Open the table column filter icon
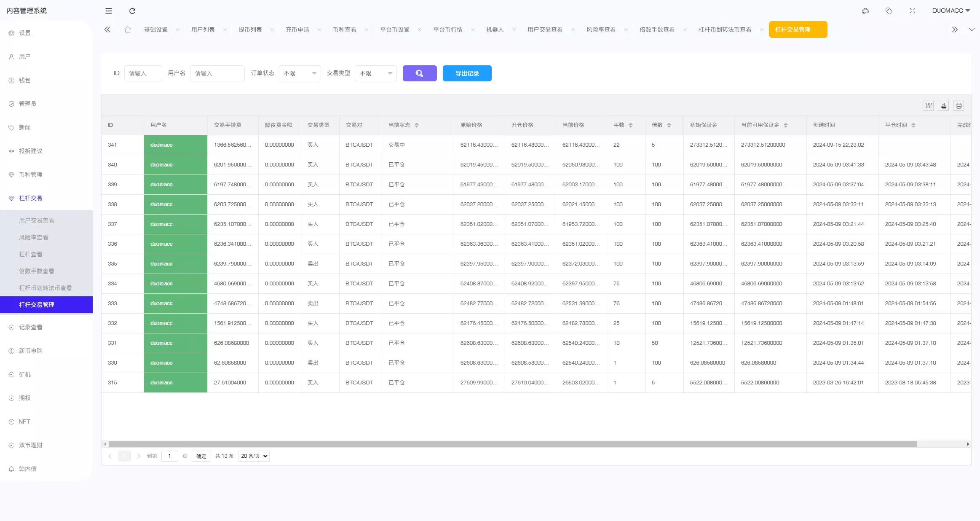This screenshot has width=980, height=521. coord(929,106)
